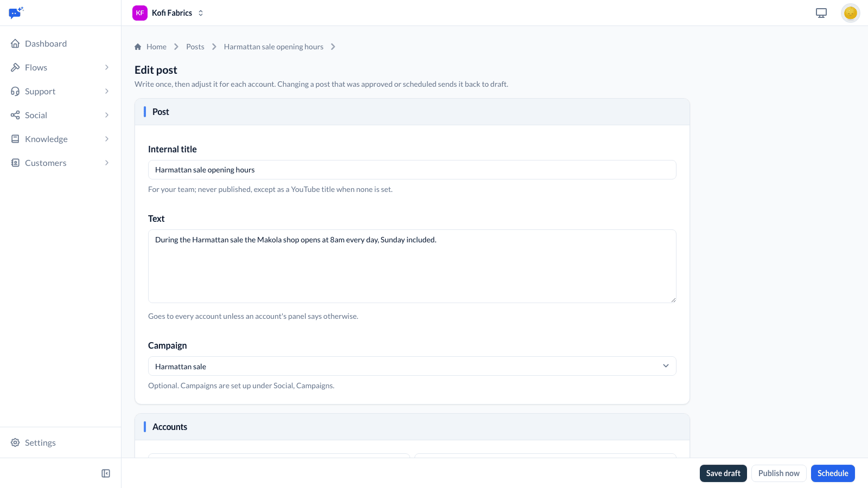
Task: Go to Posts breadcrumb
Action: coord(195,47)
